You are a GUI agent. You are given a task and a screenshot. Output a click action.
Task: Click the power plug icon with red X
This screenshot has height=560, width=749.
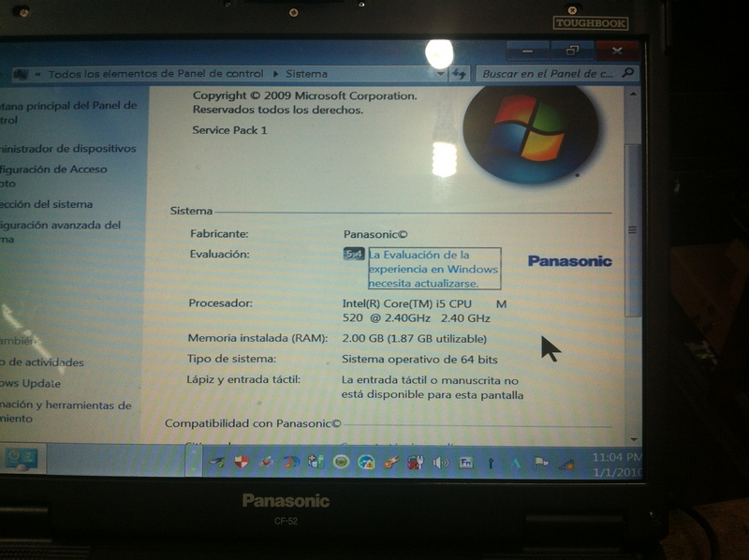coord(416,463)
